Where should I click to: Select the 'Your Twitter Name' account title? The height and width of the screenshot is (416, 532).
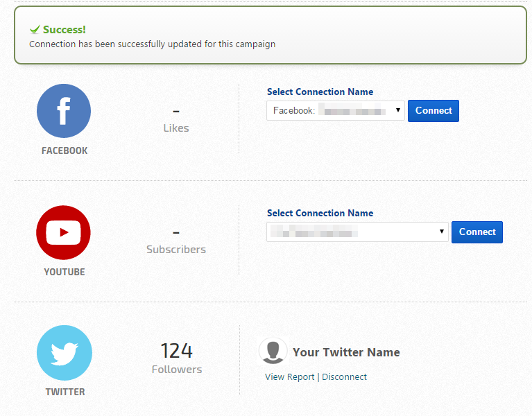[x=346, y=352]
